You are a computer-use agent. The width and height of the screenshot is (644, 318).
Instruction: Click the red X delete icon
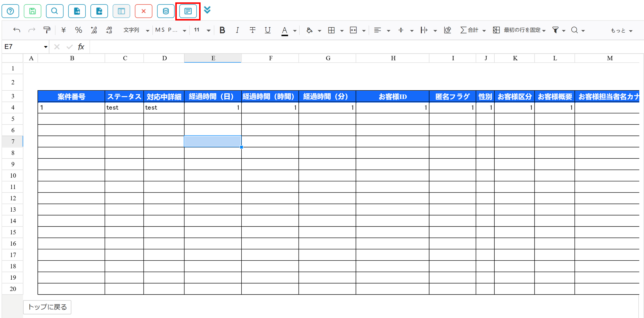coord(144,11)
